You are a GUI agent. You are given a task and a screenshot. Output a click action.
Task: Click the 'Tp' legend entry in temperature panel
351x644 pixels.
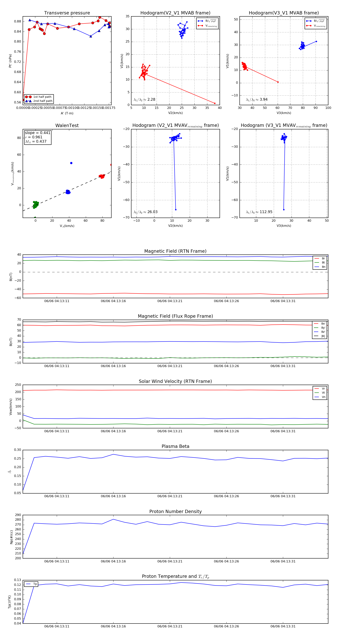(31, 584)
